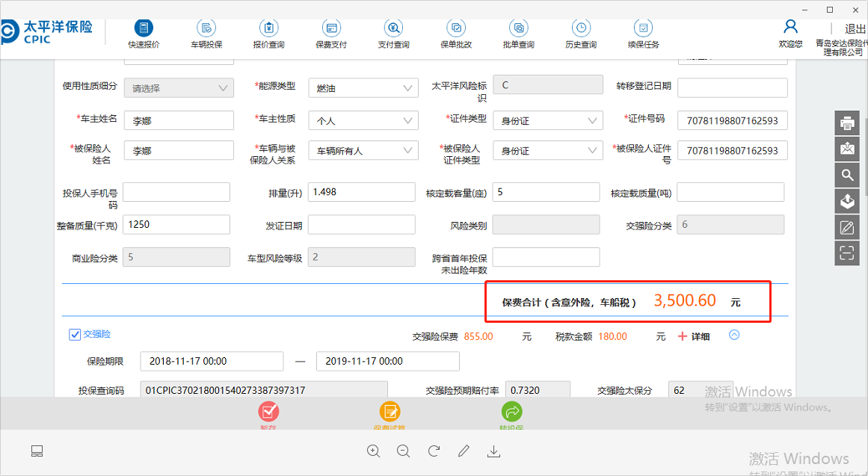This screenshot has width=868, height=476.
Task: Click the red 暂存 save draft button
Action: click(x=268, y=413)
